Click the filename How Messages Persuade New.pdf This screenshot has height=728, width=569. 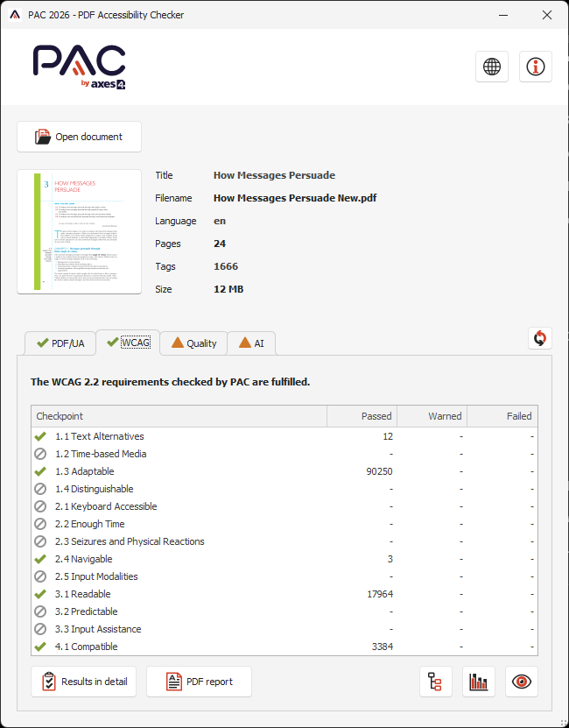(x=295, y=198)
